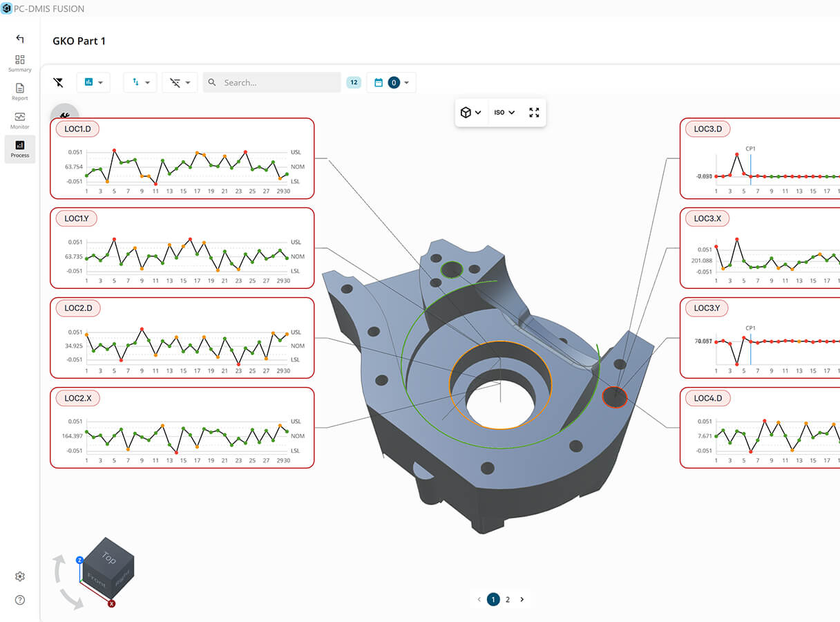
Task: Switch to the Monitor section
Action: (19, 120)
